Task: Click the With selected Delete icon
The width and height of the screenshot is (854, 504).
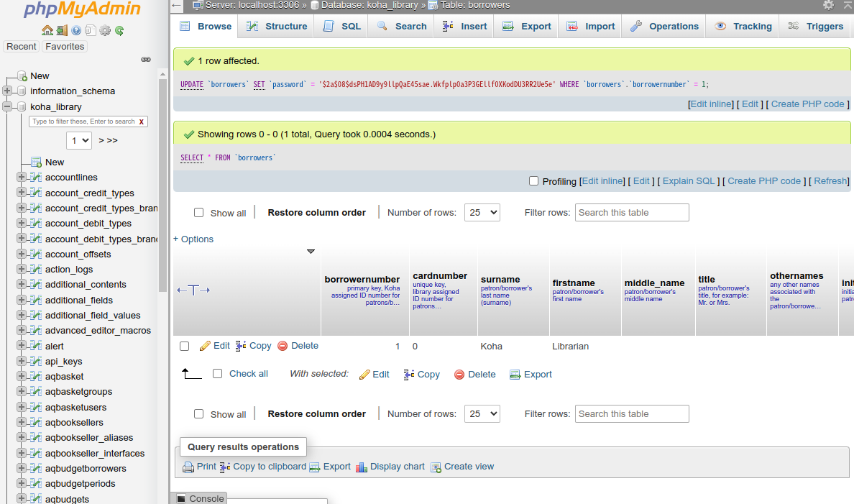Action: (x=459, y=375)
